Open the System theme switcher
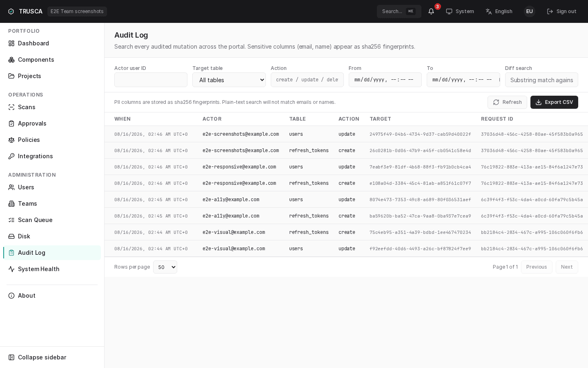Image resolution: width=588 pixels, height=368 pixels. [x=460, y=11]
